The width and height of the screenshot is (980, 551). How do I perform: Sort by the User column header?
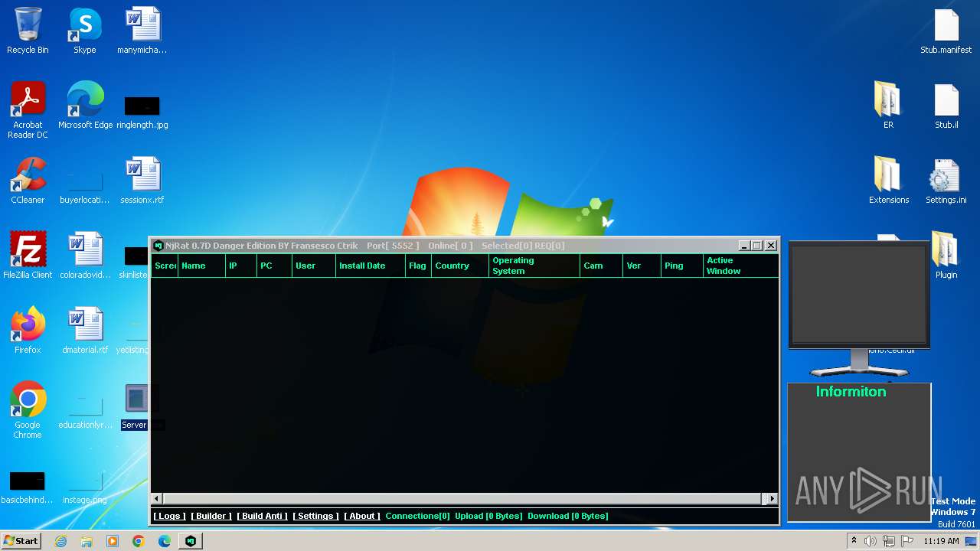[314, 266]
